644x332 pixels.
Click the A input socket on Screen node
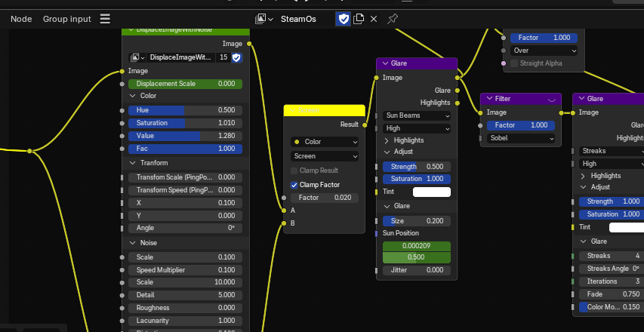[284, 211]
